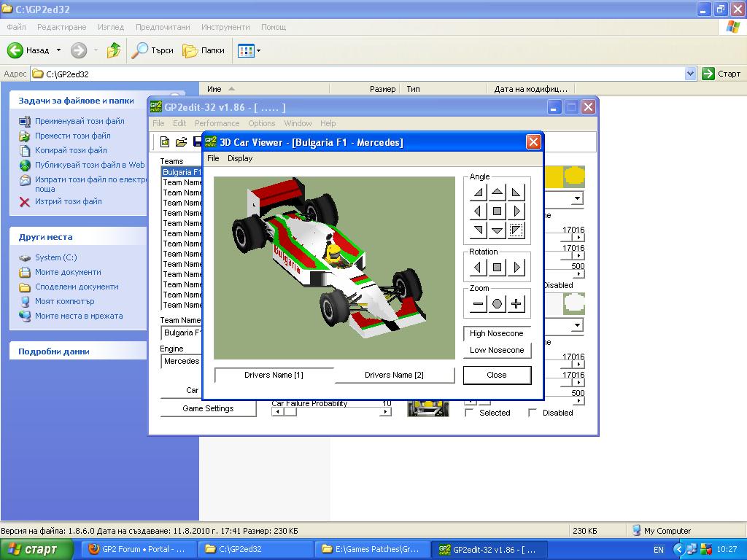Close the 3D Car Viewer with the Close button
The image size is (747, 560).
pos(497,375)
